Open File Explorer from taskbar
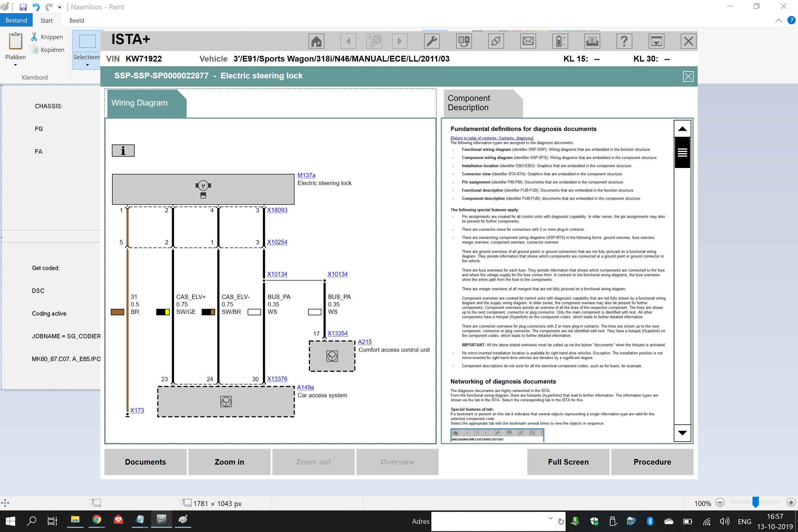 75,520
